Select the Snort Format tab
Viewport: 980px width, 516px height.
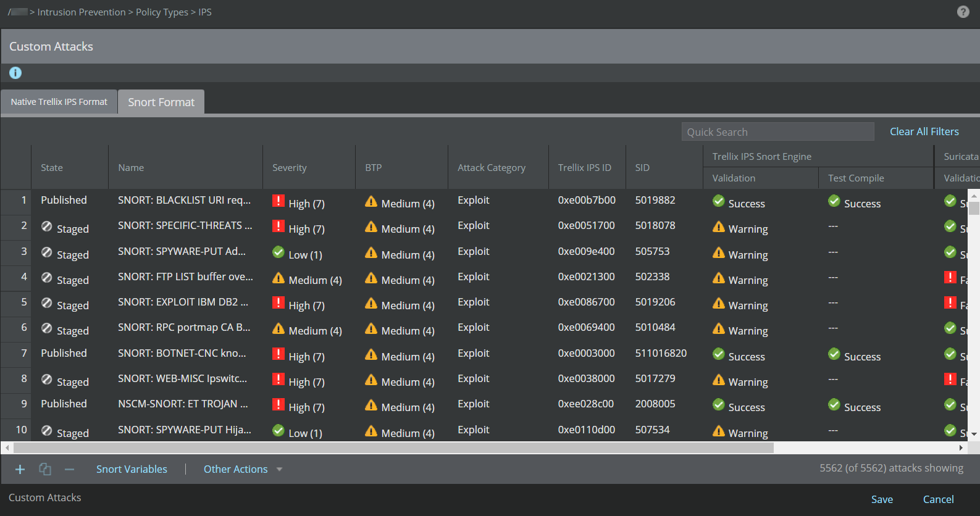[161, 102]
